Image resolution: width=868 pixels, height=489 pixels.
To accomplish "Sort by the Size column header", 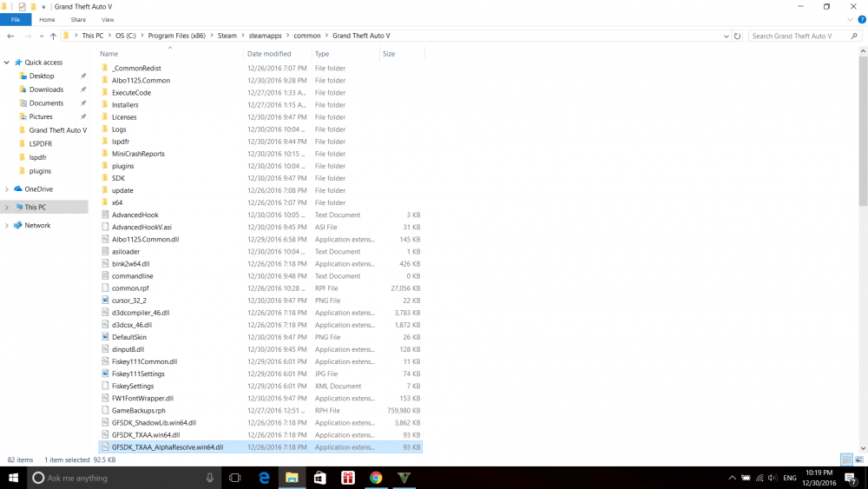I will [x=389, y=54].
